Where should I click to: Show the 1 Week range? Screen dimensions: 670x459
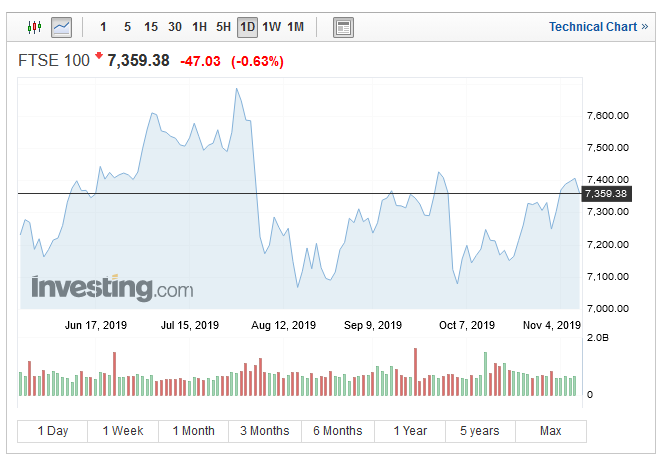123,431
